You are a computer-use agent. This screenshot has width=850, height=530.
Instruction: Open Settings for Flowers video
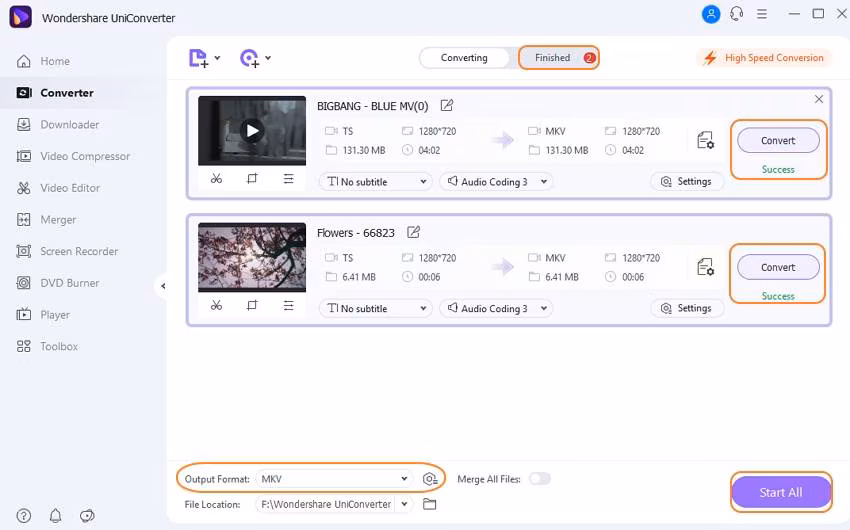687,308
